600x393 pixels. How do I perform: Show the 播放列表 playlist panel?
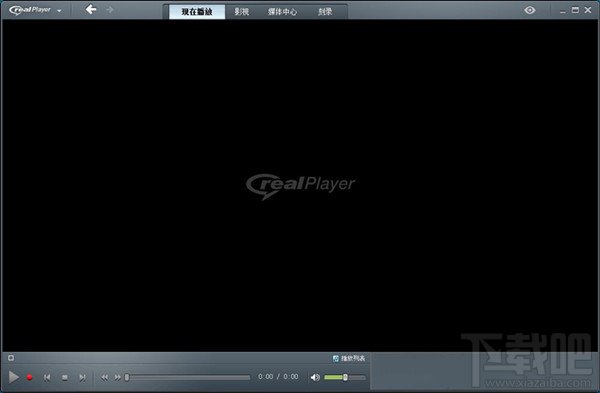point(349,358)
